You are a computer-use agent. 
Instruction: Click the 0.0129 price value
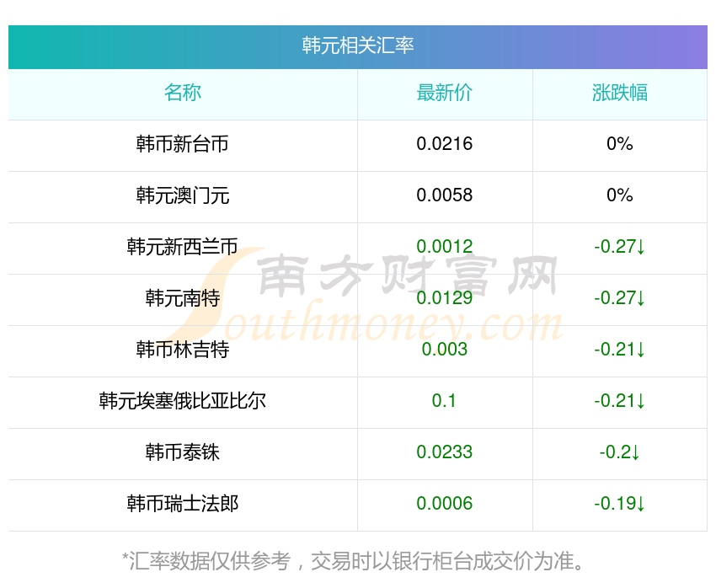coord(444,298)
